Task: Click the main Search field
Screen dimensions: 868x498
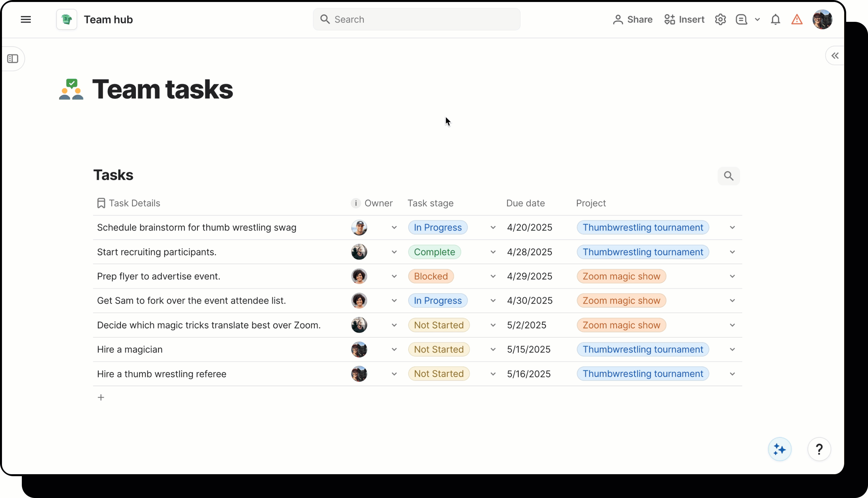Action: click(x=416, y=20)
